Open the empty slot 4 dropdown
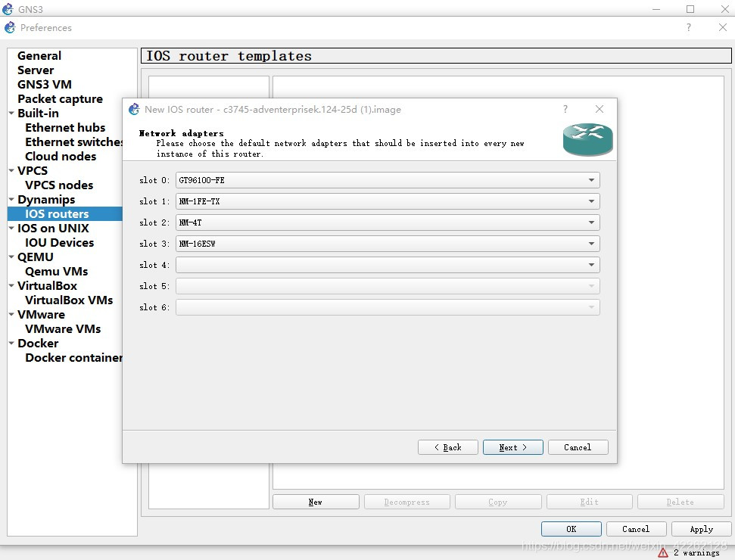This screenshot has width=735, height=560. pyautogui.click(x=388, y=265)
